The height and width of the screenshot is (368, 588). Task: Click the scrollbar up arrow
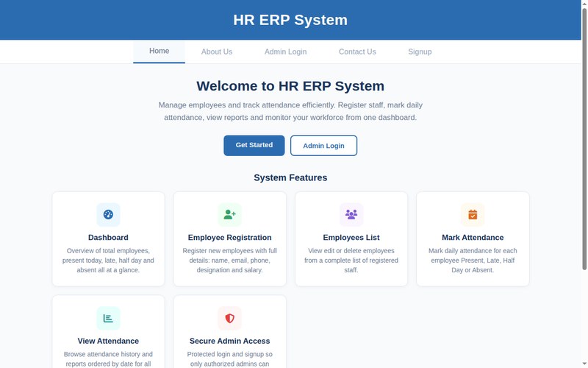tap(584, 3)
